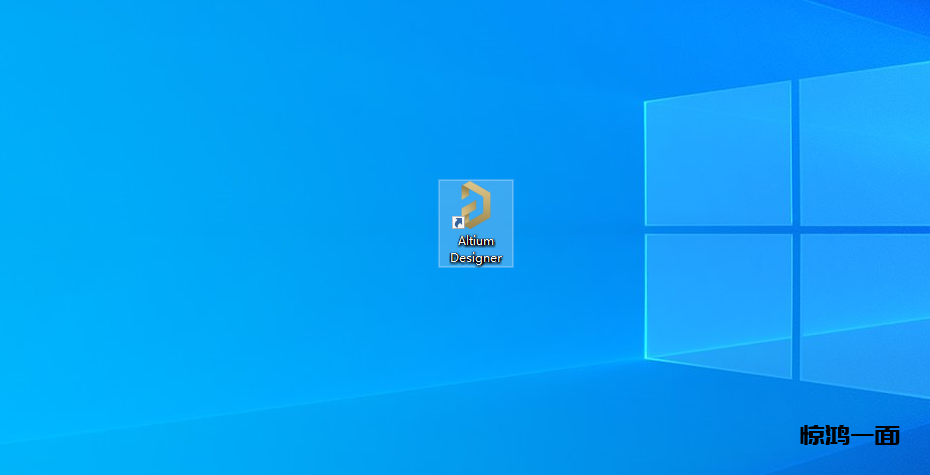This screenshot has height=475, width=930.
Task: Click the "Altium" word in the icon label
Action: (476, 241)
